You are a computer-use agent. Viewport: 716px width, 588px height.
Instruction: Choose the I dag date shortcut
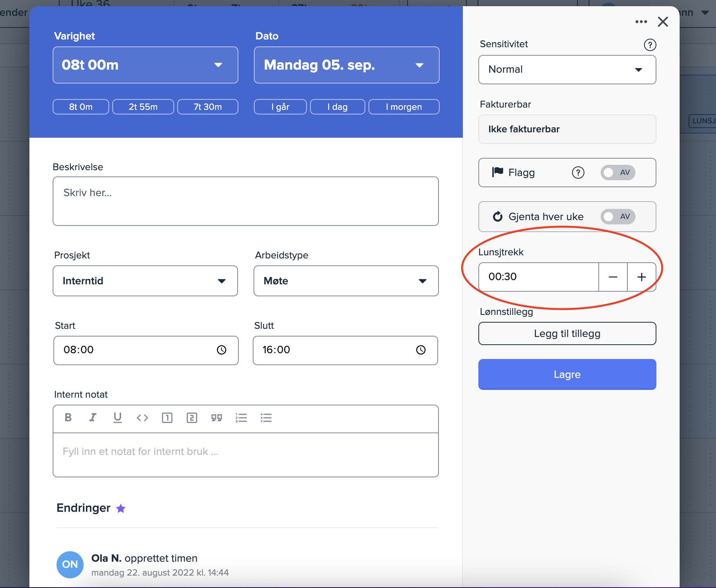tap(337, 107)
